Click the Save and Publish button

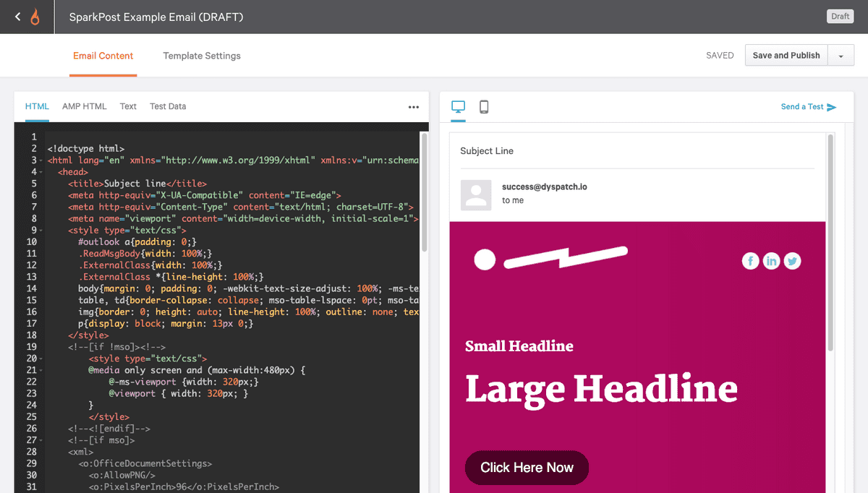pos(786,56)
